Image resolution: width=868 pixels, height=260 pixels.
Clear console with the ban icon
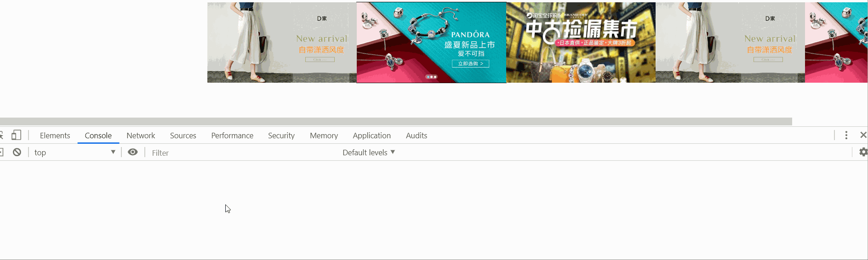[17, 152]
